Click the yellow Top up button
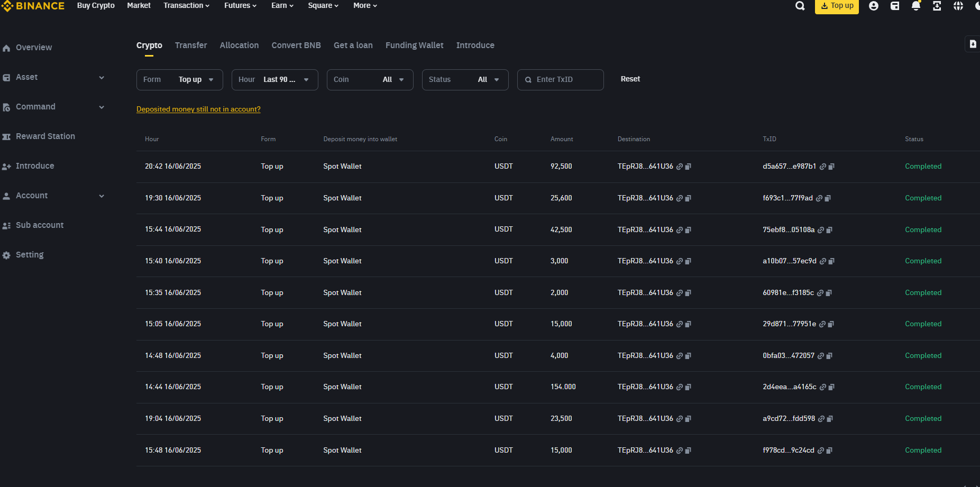Image resolution: width=980 pixels, height=487 pixels. (x=837, y=6)
